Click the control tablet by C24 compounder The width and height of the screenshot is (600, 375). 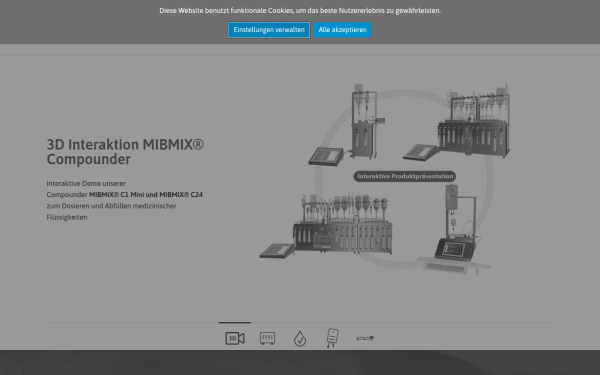(x=277, y=251)
